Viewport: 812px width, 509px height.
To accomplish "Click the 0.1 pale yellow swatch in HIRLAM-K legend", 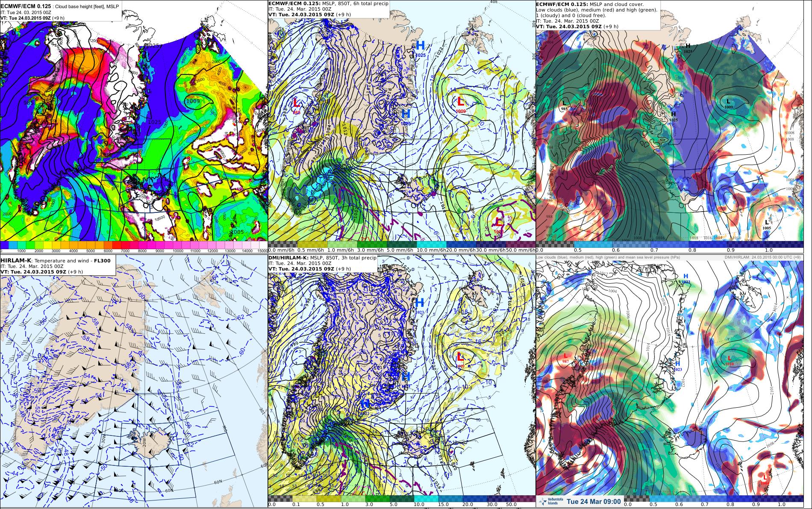I will 304,498.
